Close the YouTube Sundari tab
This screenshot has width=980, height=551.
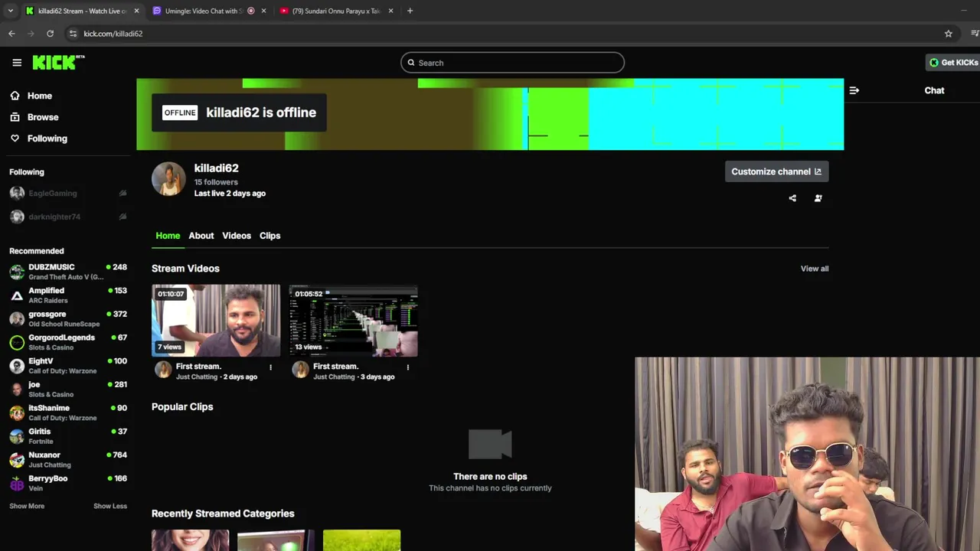click(391, 11)
